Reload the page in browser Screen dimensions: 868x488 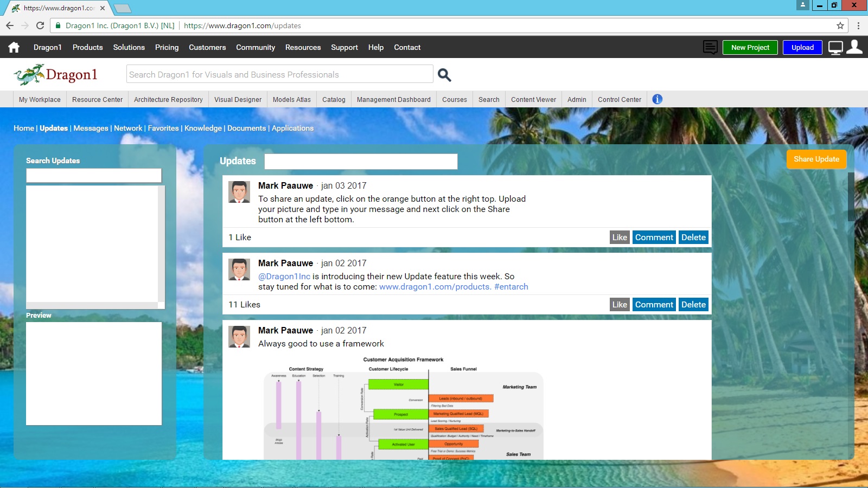point(40,25)
